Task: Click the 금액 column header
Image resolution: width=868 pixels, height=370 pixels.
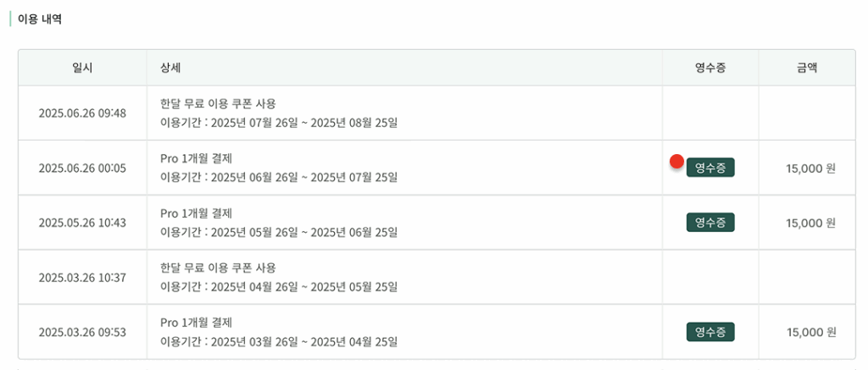Action: pyautogui.click(x=807, y=68)
